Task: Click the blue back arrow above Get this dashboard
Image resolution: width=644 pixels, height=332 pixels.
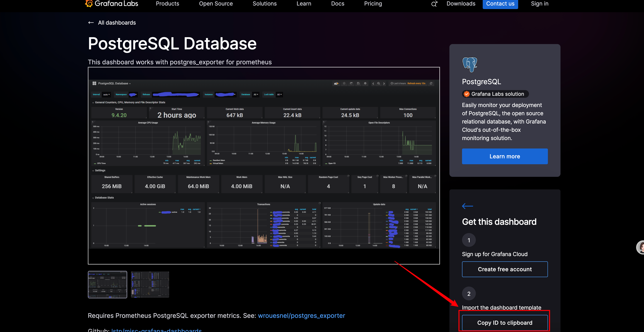Action: pyautogui.click(x=468, y=206)
